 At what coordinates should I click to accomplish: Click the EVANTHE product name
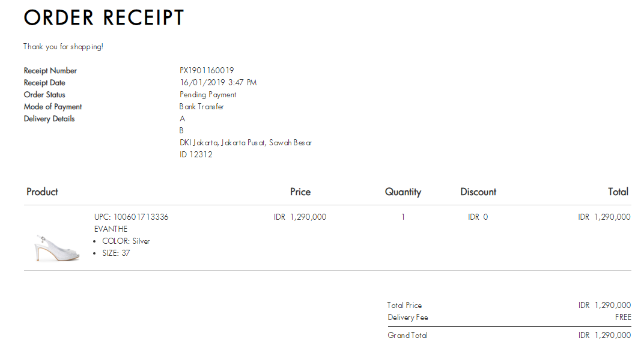point(111,229)
